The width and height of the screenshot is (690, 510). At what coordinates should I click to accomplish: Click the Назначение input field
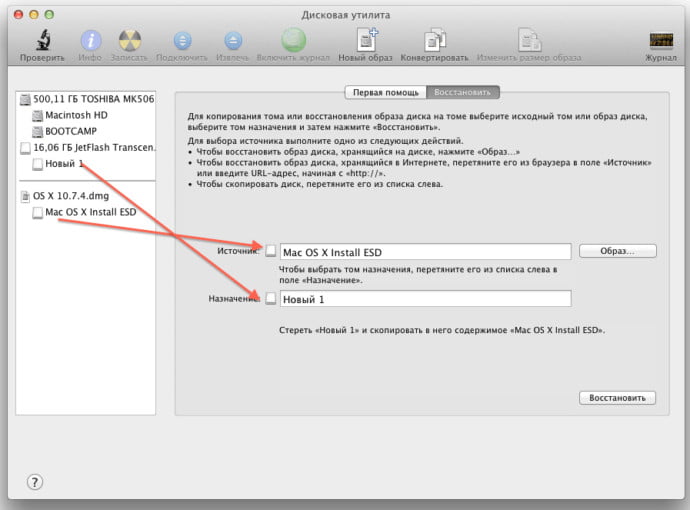point(426,299)
